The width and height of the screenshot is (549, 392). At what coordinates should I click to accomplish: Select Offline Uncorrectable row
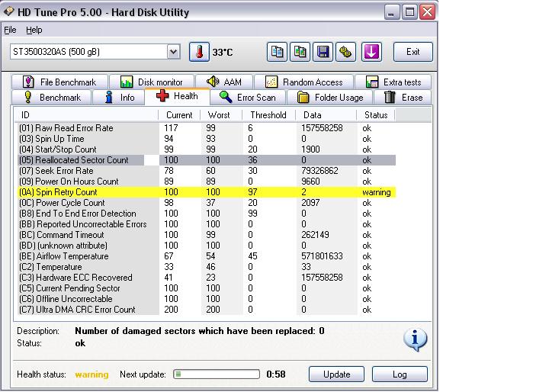pos(207,299)
